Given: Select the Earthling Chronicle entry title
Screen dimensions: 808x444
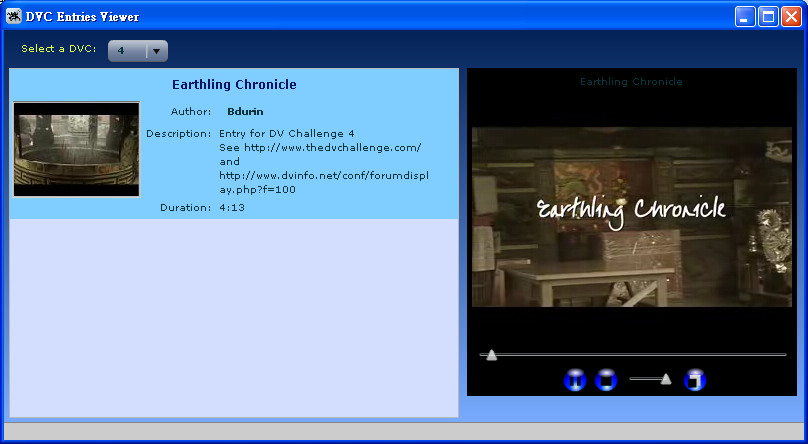Looking at the screenshot, I should [234, 84].
